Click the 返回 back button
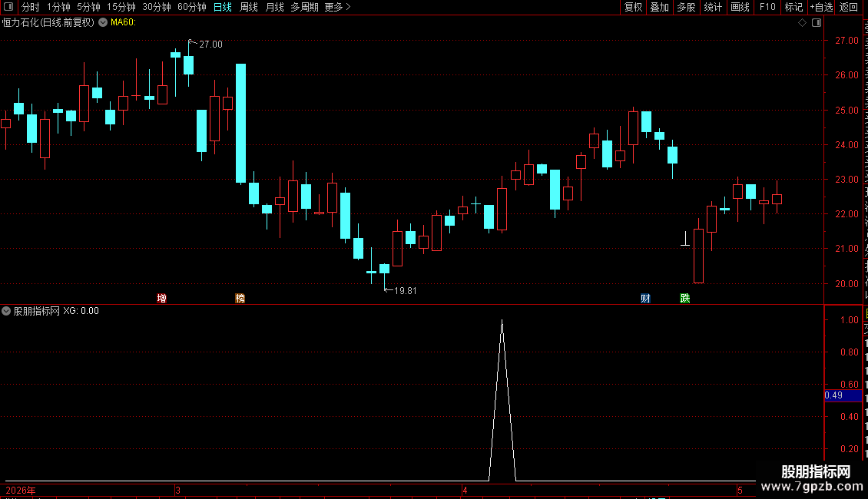868x499 pixels. click(849, 7)
